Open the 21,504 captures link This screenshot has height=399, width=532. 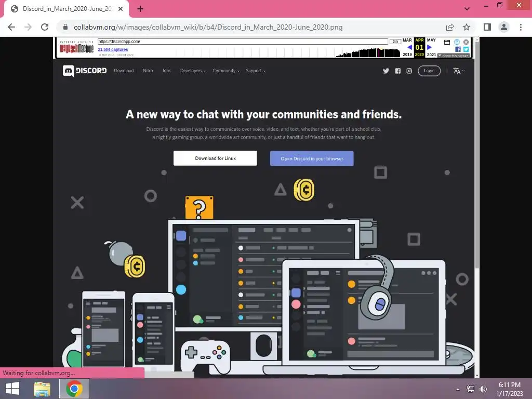pyautogui.click(x=113, y=49)
